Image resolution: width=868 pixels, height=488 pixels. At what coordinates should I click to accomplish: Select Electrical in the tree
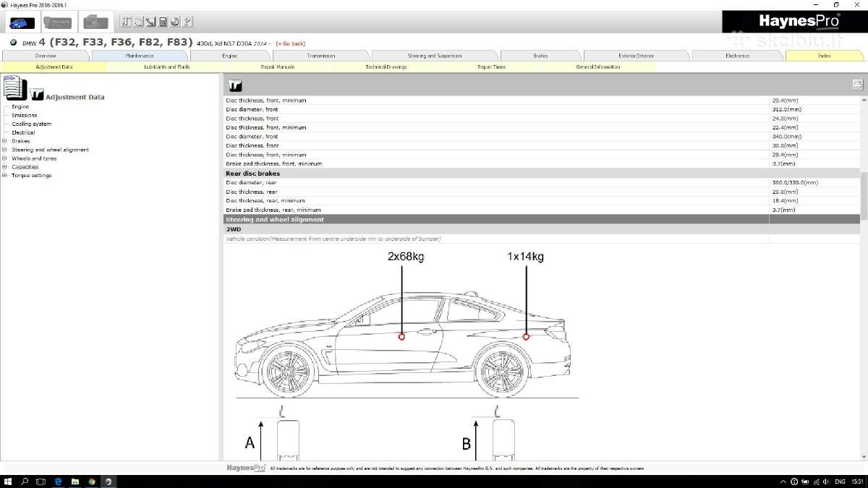[x=23, y=133]
